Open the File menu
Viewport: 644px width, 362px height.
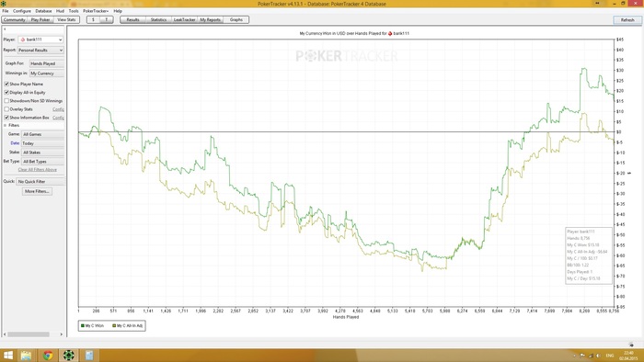click(6, 11)
